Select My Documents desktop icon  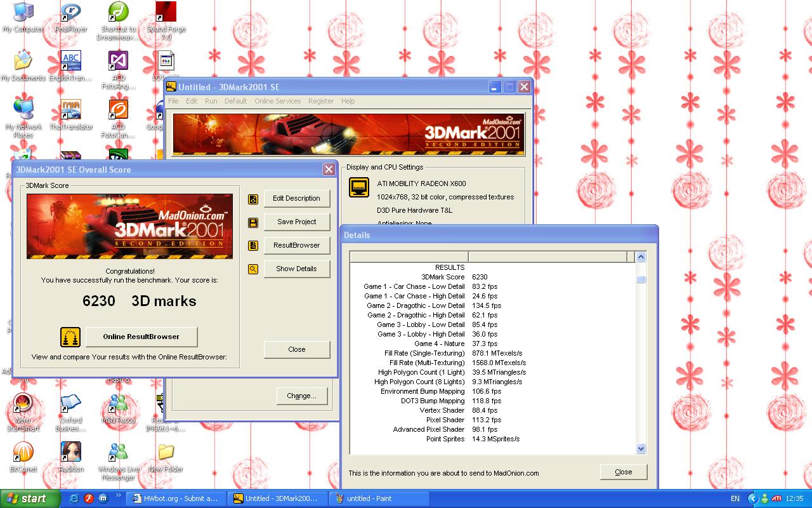pyautogui.click(x=23, y=66)
